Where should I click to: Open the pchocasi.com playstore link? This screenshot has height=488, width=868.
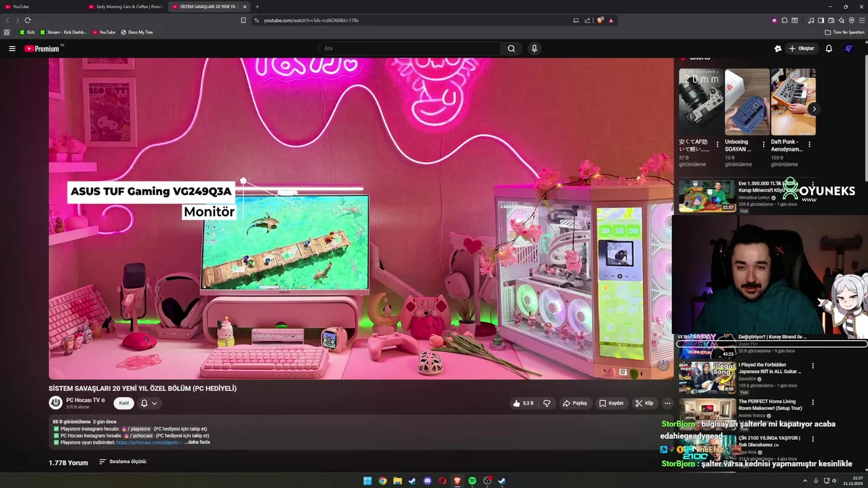tap(149, 442)
